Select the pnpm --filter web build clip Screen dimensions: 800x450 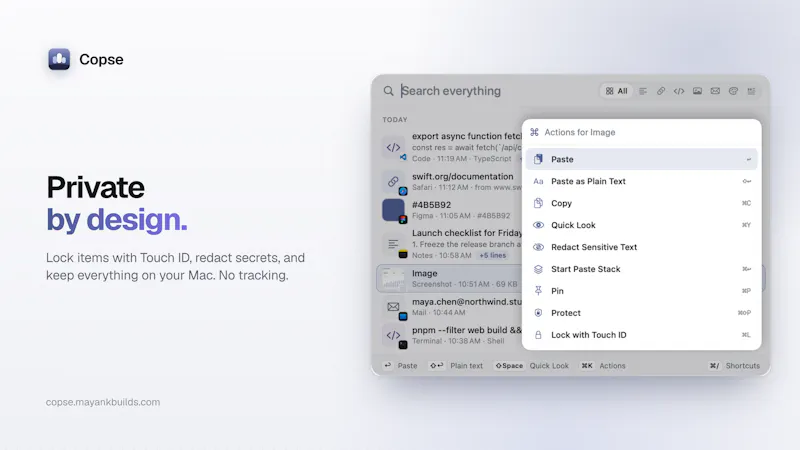(466, 330)
